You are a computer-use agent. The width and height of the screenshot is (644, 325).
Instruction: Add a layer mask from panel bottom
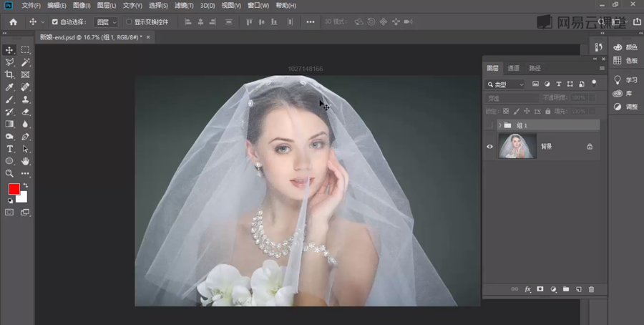pyautogui.click(x=540, y=289)
